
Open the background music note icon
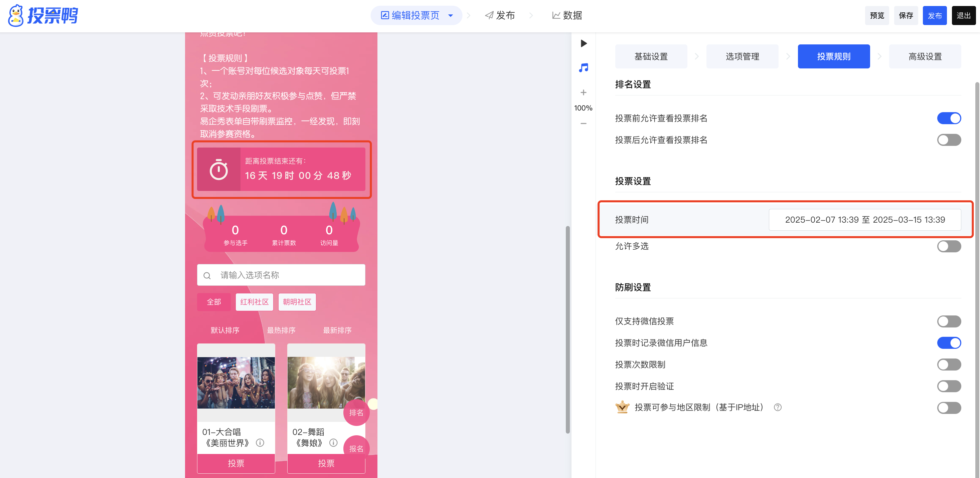pyautogui.click(x=584, y=68)
